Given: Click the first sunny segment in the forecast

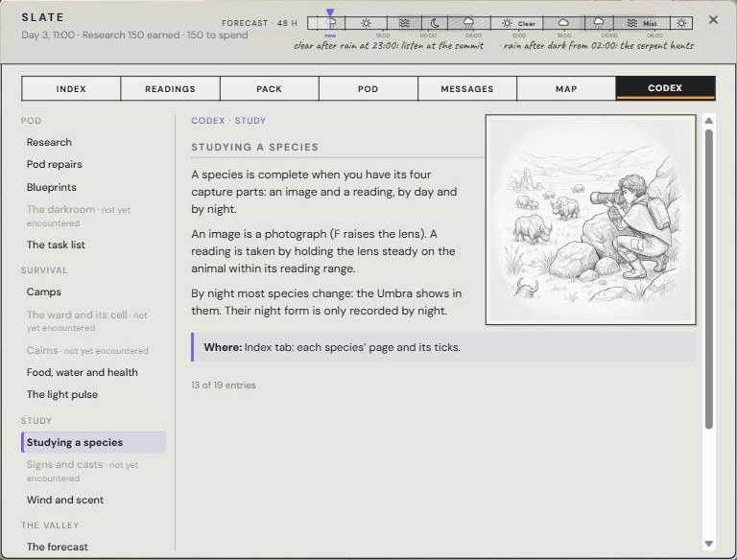Looking at the screenshot, I should [366, 23].
